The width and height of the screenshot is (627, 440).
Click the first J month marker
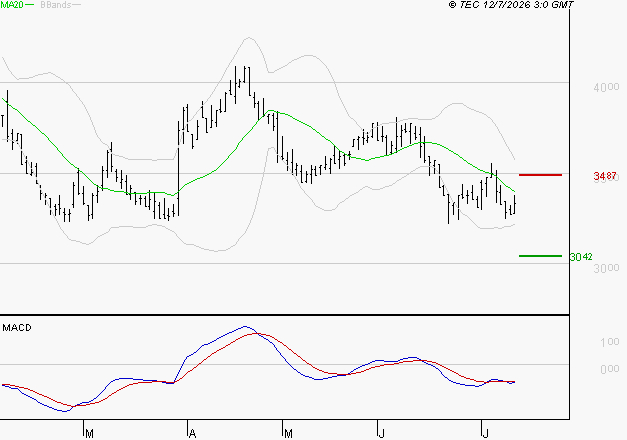click(382, 433)
